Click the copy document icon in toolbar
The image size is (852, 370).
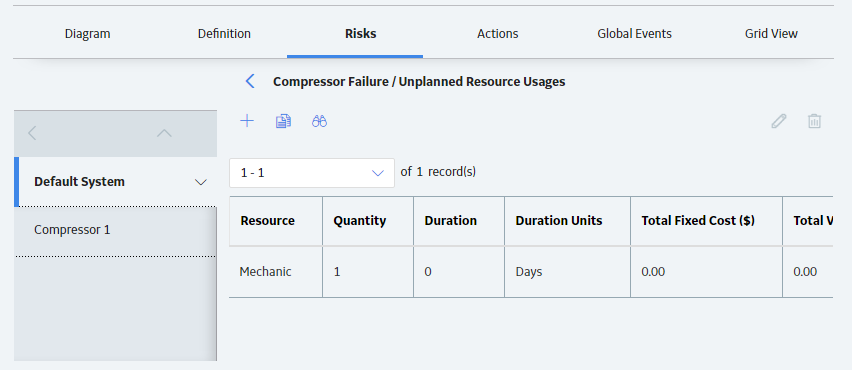(283, 121)
